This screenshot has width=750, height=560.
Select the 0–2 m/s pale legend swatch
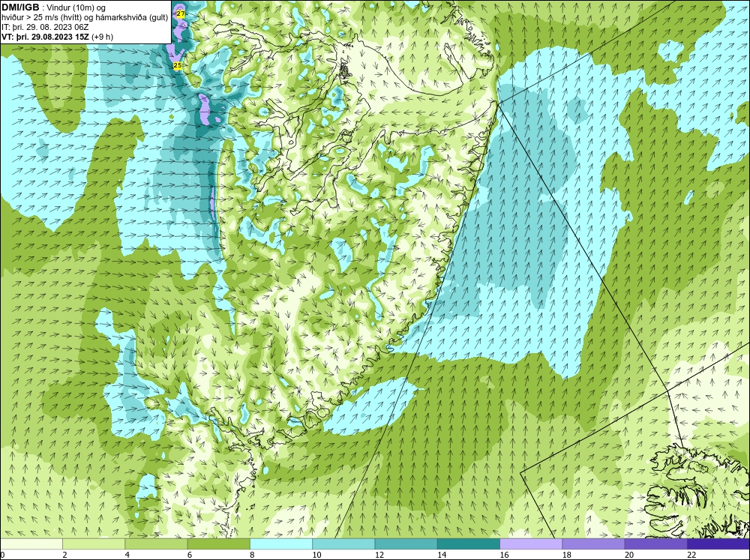(31, 544)
